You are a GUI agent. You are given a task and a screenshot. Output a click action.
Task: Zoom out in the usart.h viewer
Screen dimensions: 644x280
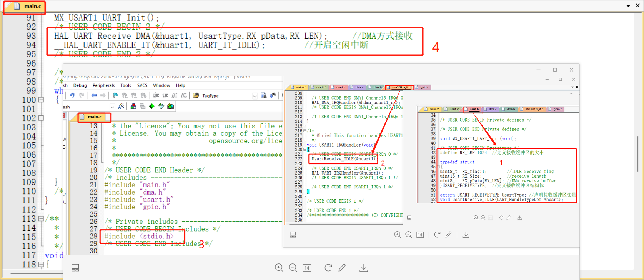(x=483, y=218)
